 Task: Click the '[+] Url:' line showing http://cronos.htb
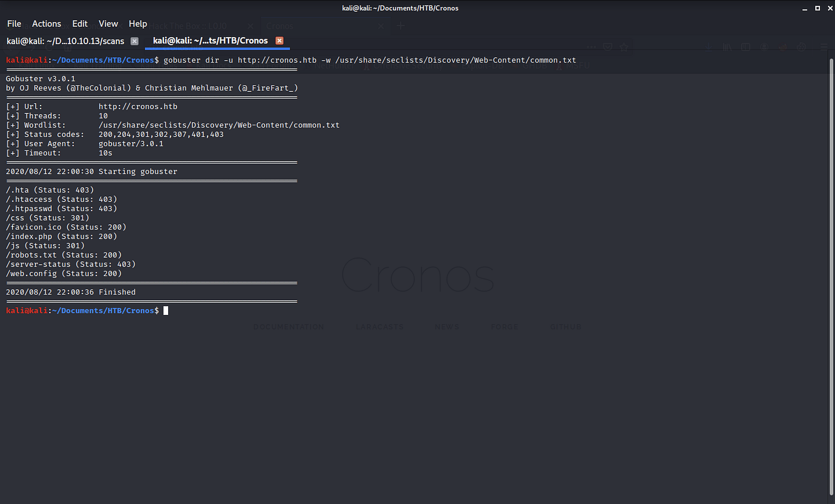92,107
